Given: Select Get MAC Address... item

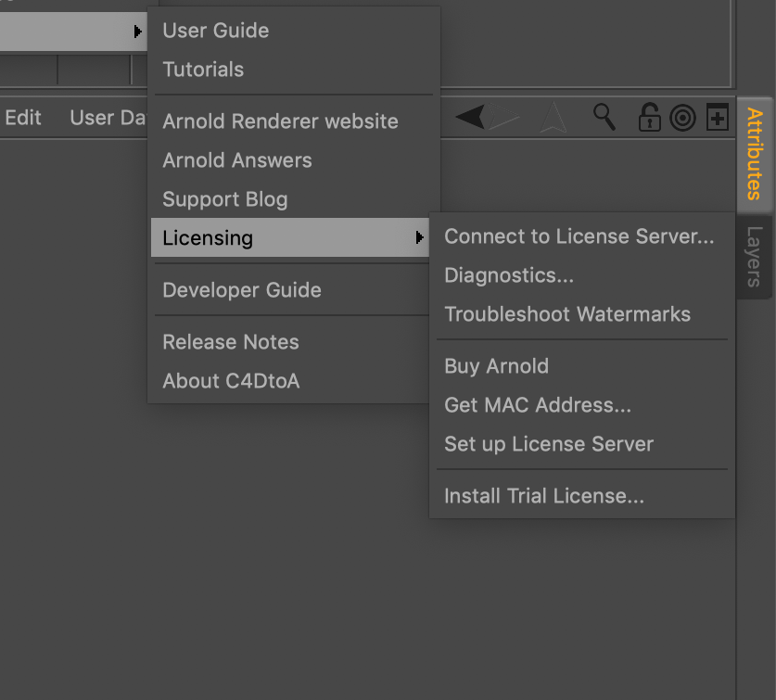Looking at the screenshot, I should (582, 405).
